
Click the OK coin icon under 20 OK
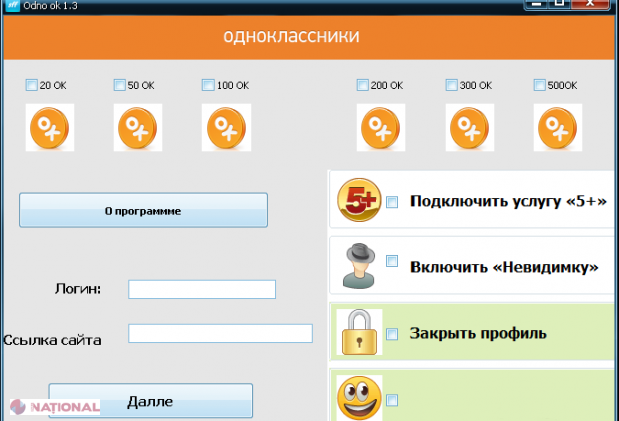48,129
